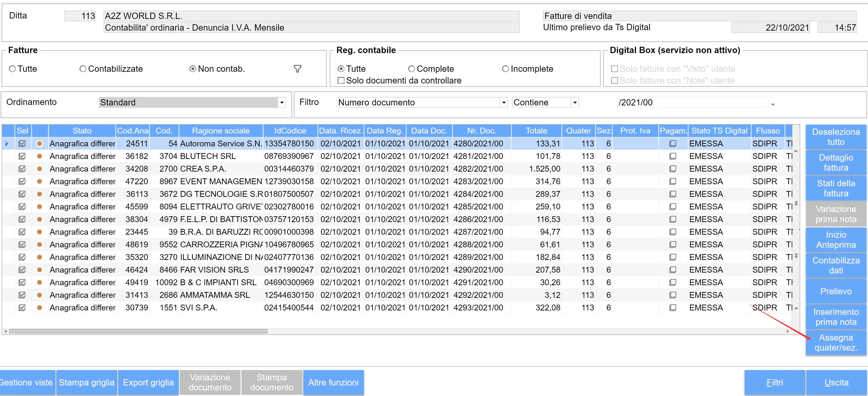Select the Contabilizzate radio button

83,69
